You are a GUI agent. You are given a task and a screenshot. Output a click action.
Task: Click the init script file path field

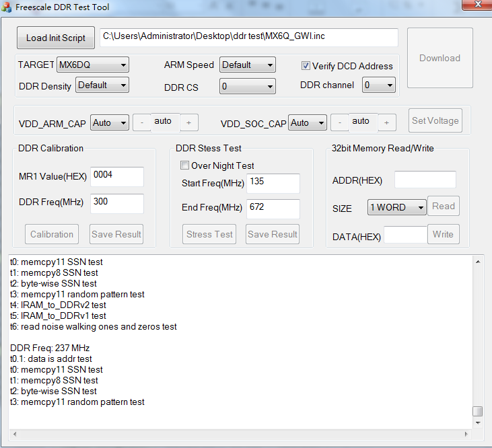[x=249, y=37]
